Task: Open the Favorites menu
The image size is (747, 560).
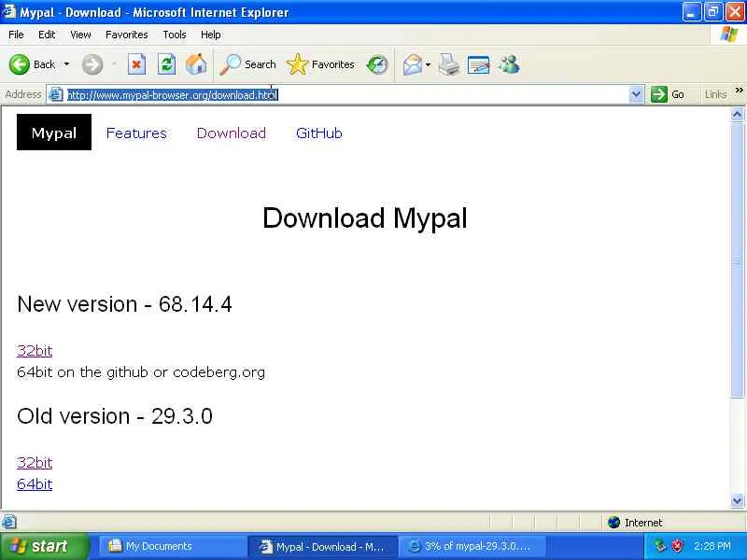Action: (127, 35)
